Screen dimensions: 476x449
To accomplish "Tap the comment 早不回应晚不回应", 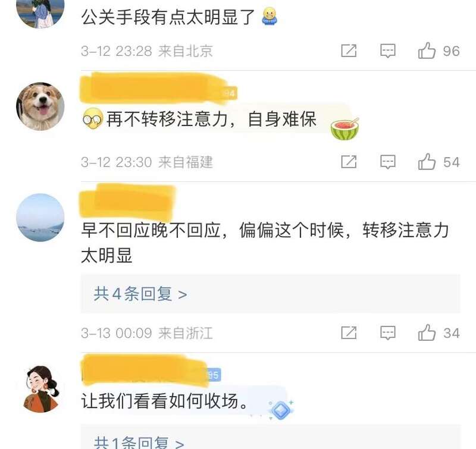I will (x=265, y=242).
